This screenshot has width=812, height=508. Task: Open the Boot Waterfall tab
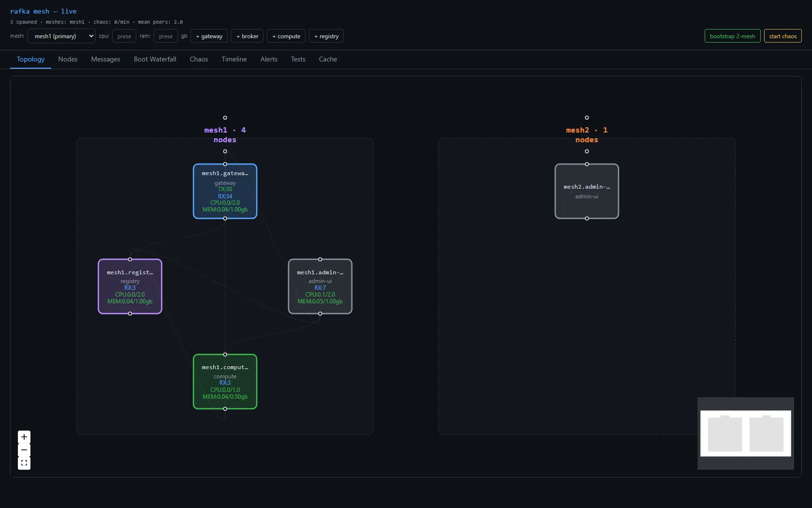(x=155, y=59)
